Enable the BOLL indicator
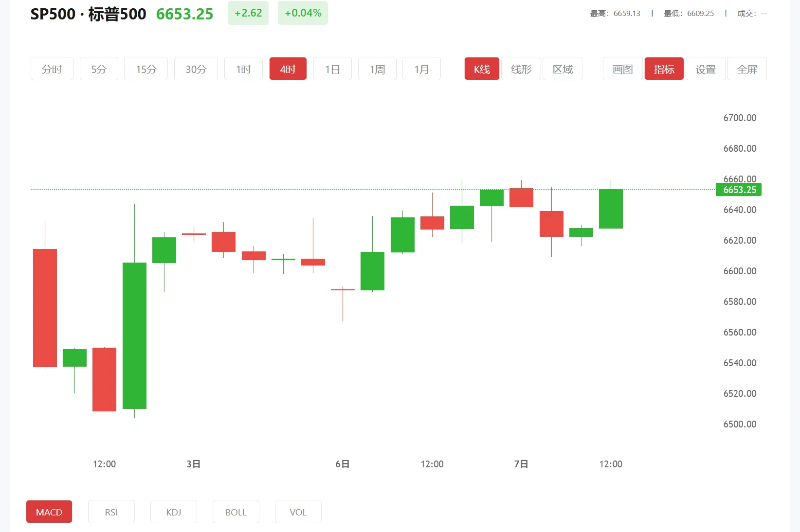800x532 pixels. click(236, 512)
